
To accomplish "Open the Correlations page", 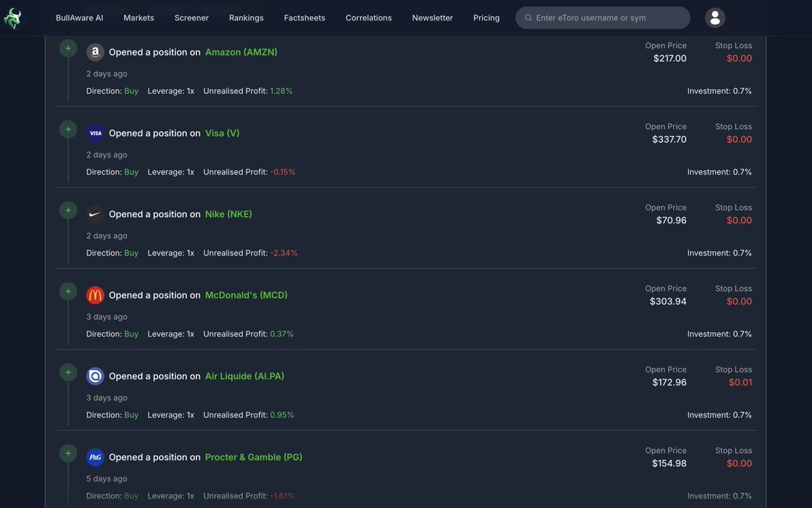I will coord(369,18).
